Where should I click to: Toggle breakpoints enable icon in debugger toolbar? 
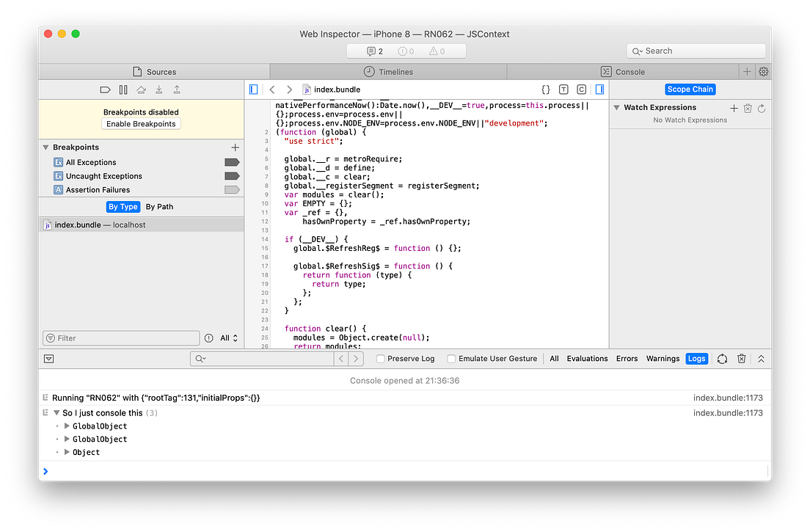tap(105, 90)
